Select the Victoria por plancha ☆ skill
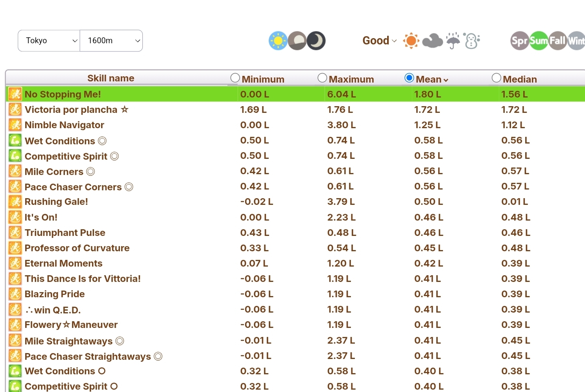Screen dimensions: 585x392 pyautogui.click(x=76, y=109)
